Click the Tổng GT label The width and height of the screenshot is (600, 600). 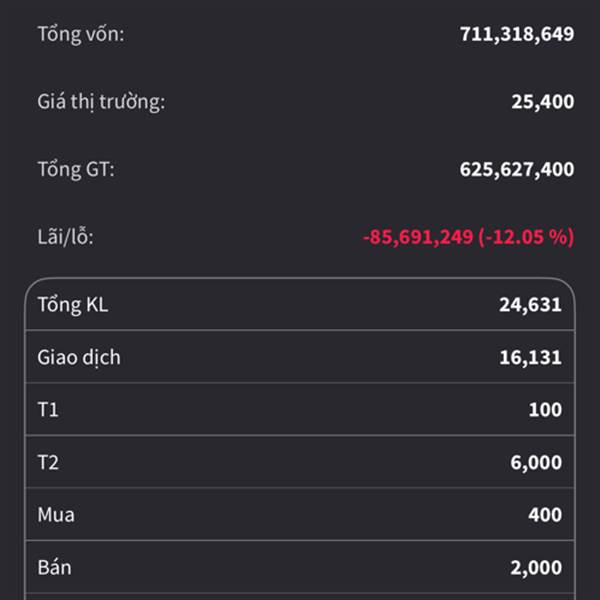click(x=76, y=169)
